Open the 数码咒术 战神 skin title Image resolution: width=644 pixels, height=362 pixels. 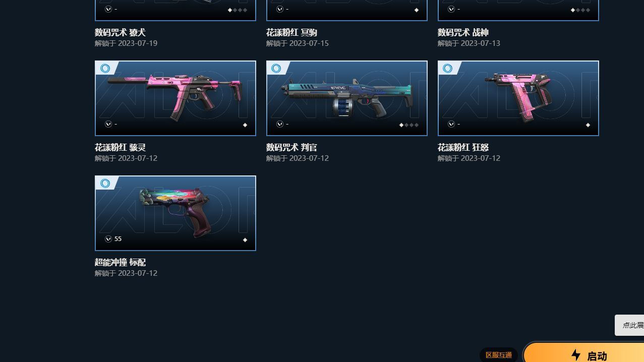[x=463, y=32]
